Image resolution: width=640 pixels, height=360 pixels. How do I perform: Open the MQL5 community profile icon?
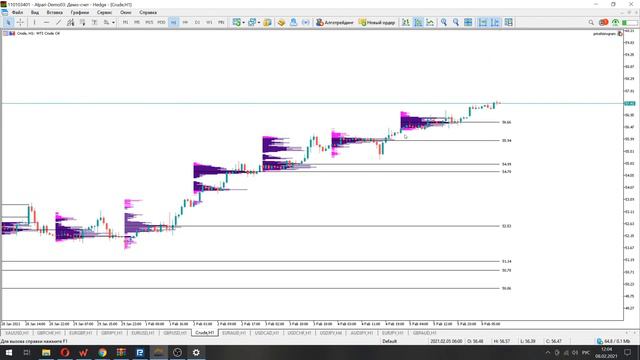(x=293, y=22)
